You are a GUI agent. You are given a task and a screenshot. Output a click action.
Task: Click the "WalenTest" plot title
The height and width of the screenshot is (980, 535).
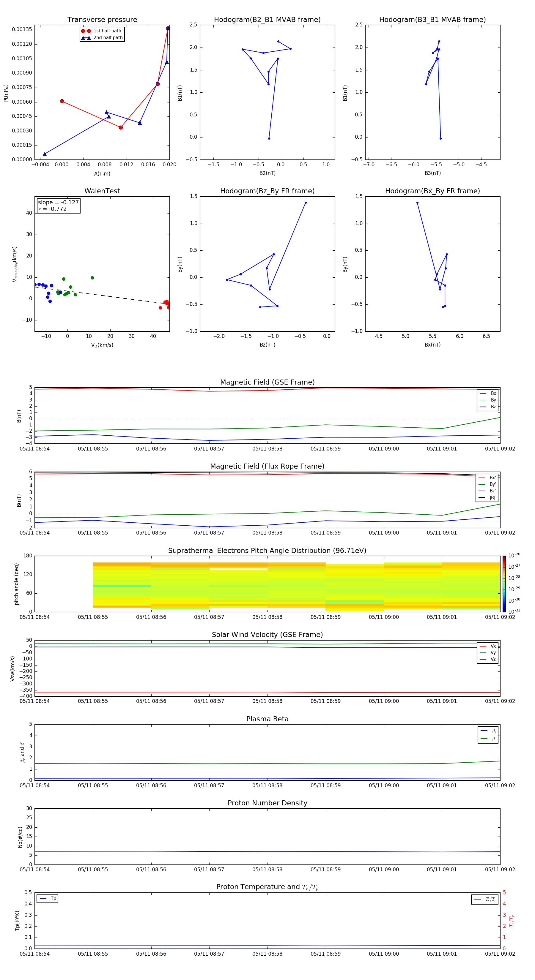tap(102, 191)
